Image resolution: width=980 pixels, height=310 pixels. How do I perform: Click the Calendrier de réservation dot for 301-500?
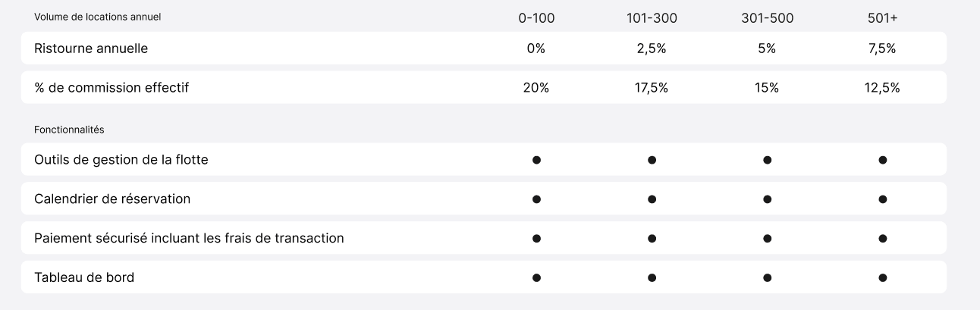pos(767,199)
